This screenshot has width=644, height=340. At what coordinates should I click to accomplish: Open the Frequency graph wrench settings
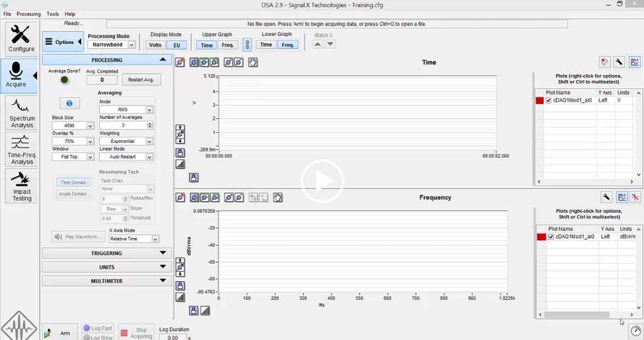click(x=606, y=197)
